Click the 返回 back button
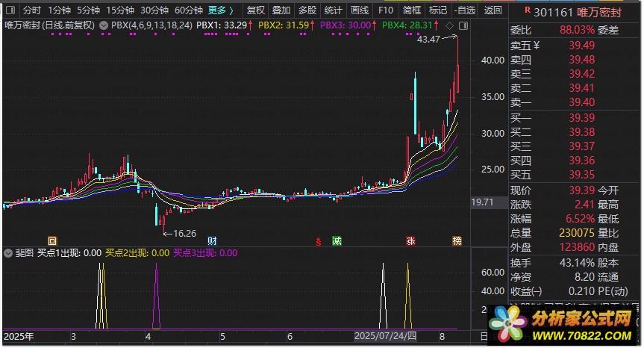644x348 pixels. coord(493,10)
